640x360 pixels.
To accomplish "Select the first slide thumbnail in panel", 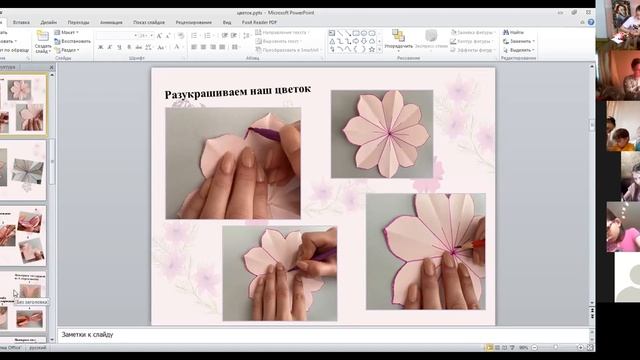I will click(x=23, y=104).
